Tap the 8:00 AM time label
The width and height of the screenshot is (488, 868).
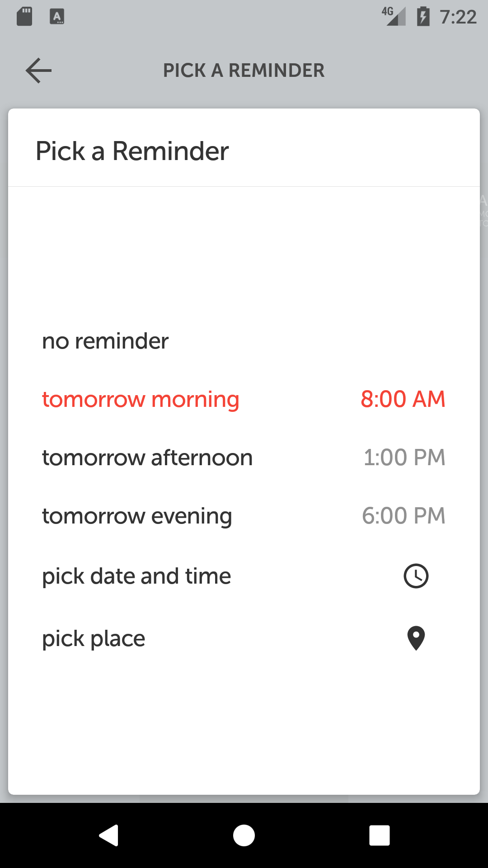pos(403,399)
